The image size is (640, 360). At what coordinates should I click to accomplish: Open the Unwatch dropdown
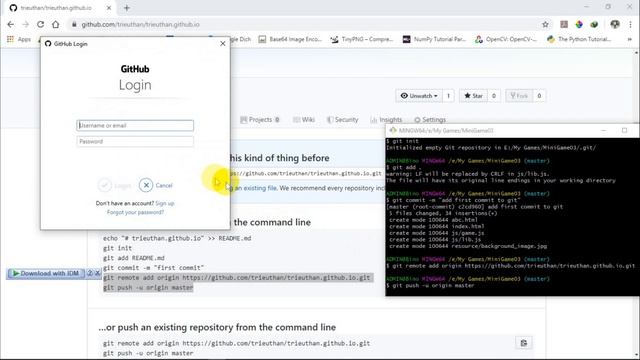coord(419,96)
